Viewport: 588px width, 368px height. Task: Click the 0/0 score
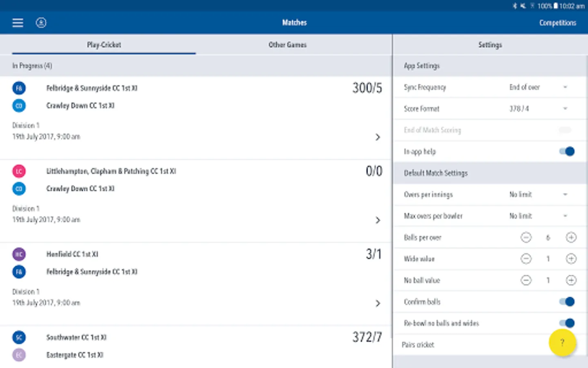click(x=374, y=171)
